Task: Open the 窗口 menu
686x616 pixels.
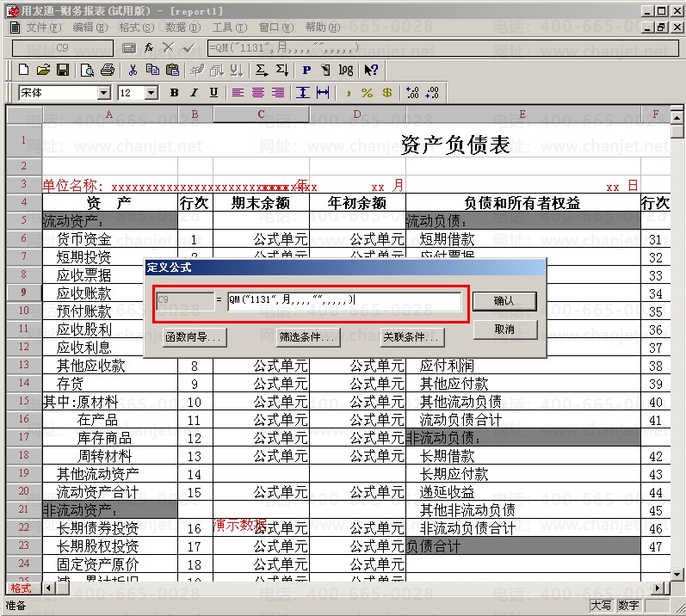Action: [276, 28]
